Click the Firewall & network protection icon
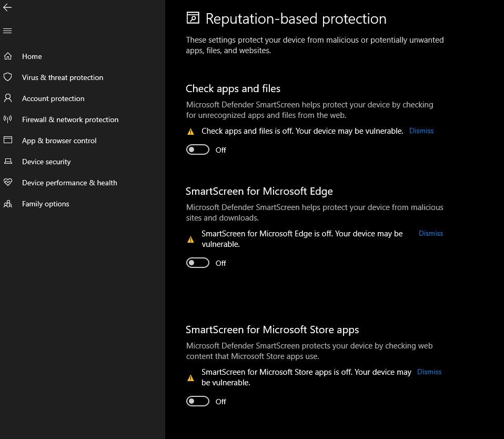 [x=8, y=119]
